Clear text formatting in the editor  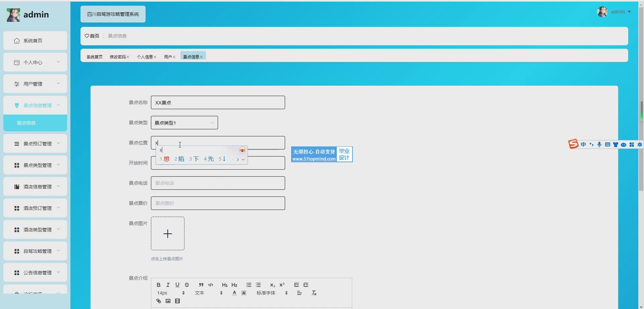point(314,293)
